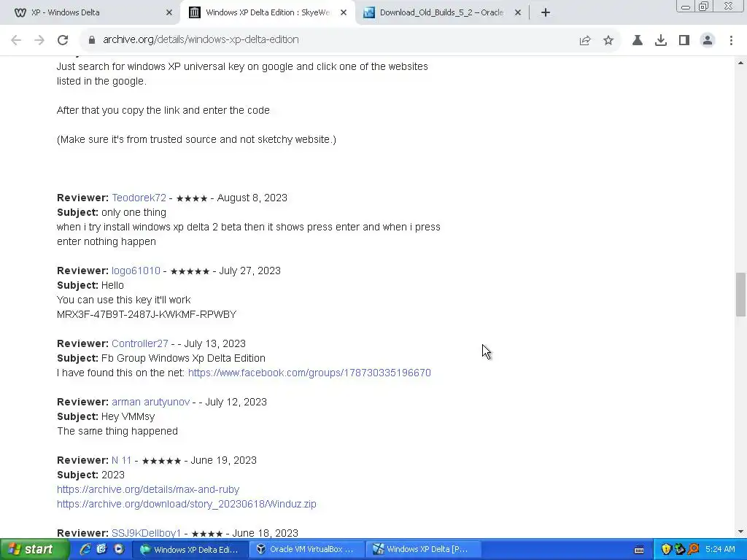Click the text The same thing happened

point(117,431)
